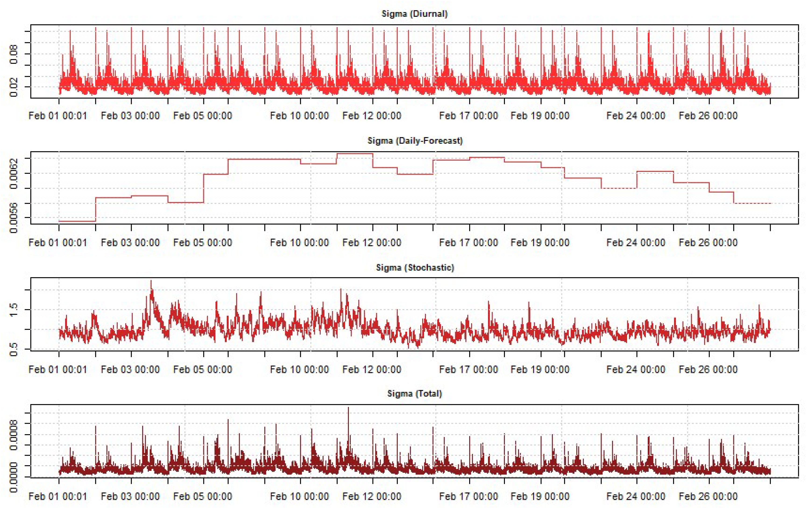
Task: Click the 0.08 y-axis label on Diurnal chart
Action: [x=14, y=54]
